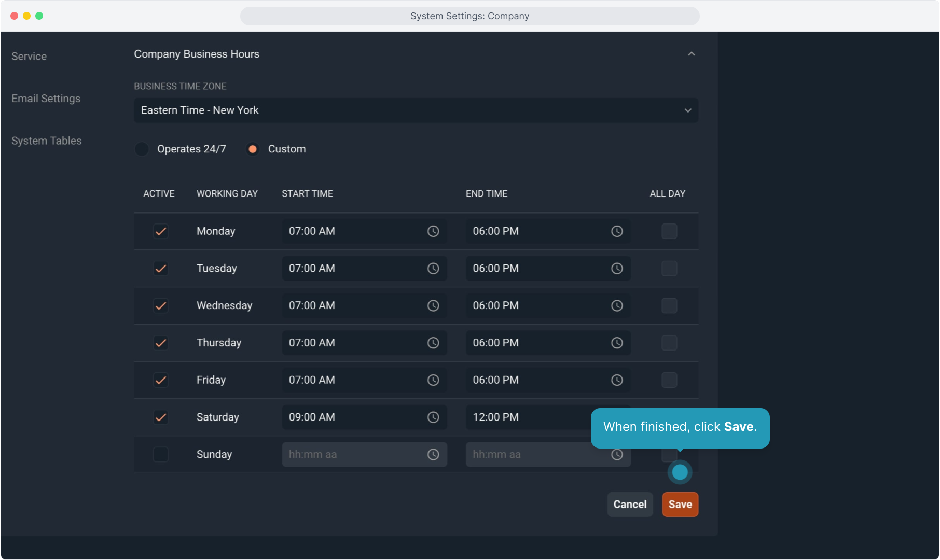The image size is (940, 560).
Task: Collapse the Company Business Hours section
Action: pyautogui.click(x=691, y=54)
